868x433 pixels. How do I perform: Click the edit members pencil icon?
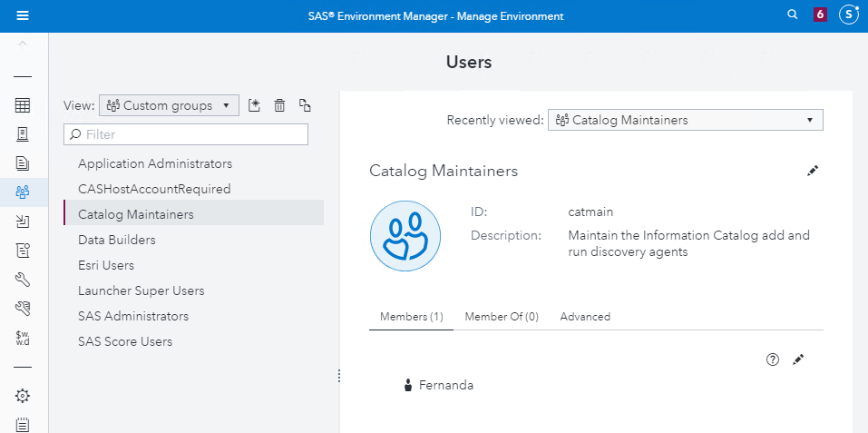point(798,359)
